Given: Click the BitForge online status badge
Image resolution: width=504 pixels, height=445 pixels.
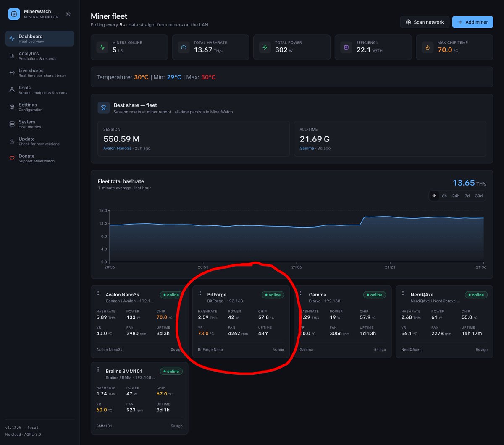Looking at the screenshot, I should (273, 295).
